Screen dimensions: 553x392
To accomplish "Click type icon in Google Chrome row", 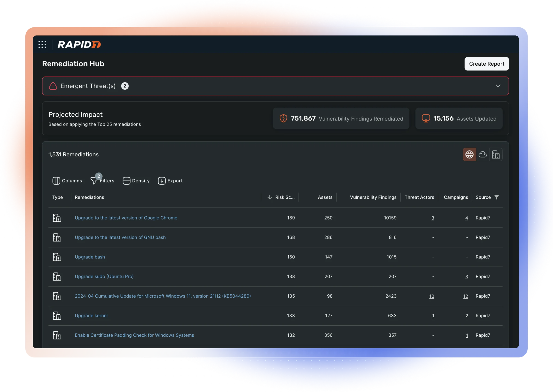I will pos(57,218).
